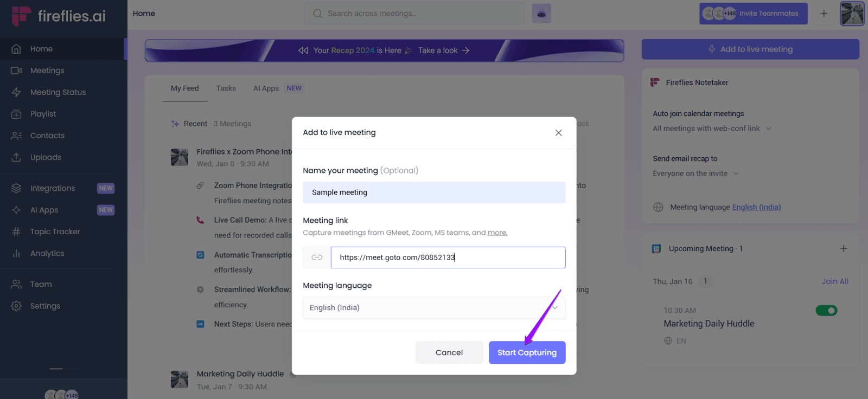The width and height of the screenshot is (868, 399).
Task: Click the Recent sparkle icon in feed
Action: [x=175, y=124]
